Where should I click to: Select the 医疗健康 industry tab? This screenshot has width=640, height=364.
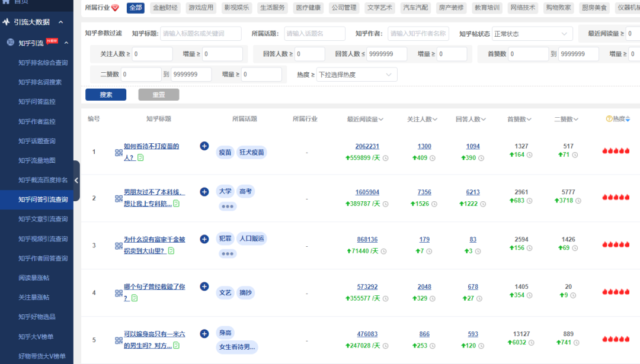click(308, 8)
